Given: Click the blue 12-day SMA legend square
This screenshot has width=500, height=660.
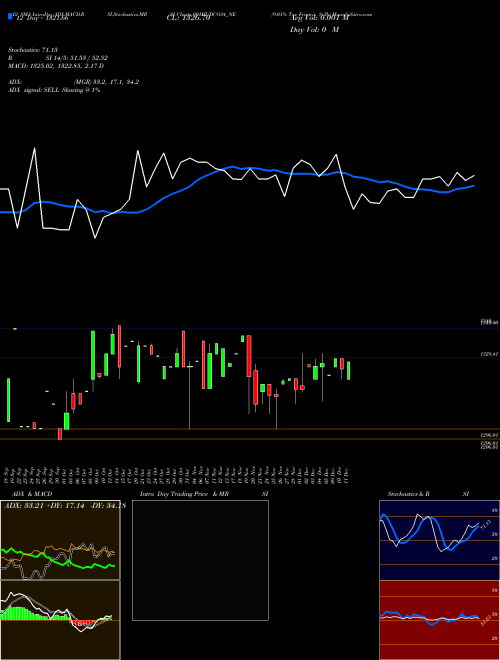Looking at the screenshot, I should tap(10, 17).
